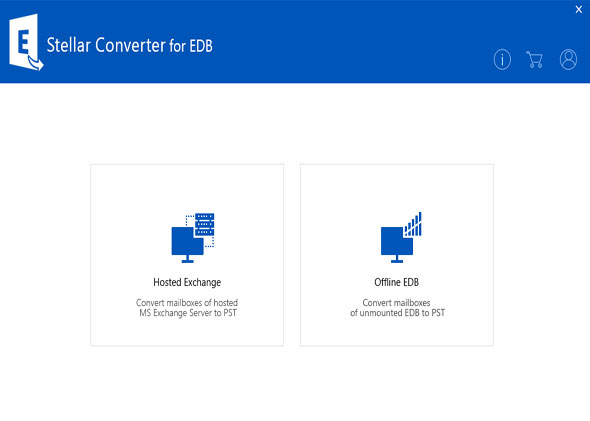Close the Stellar Converter window

point(578,9)
